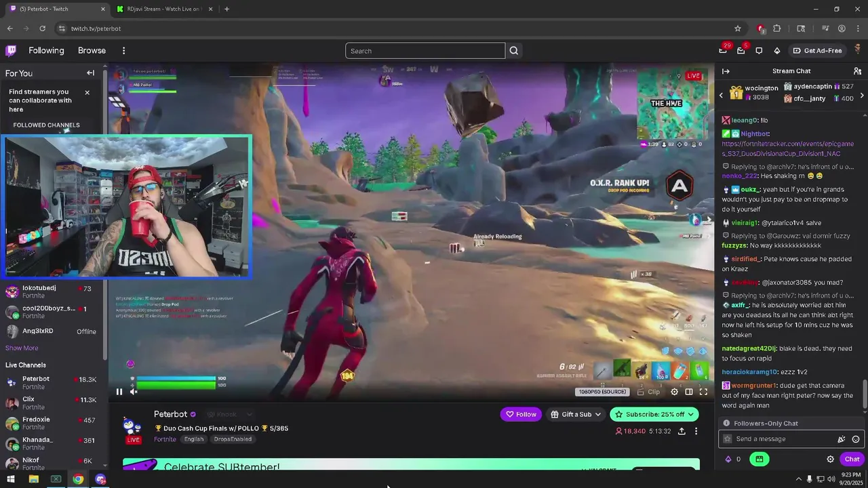Click the star badge in message box
Screen dimensions: 868x488
coord(728,439)
